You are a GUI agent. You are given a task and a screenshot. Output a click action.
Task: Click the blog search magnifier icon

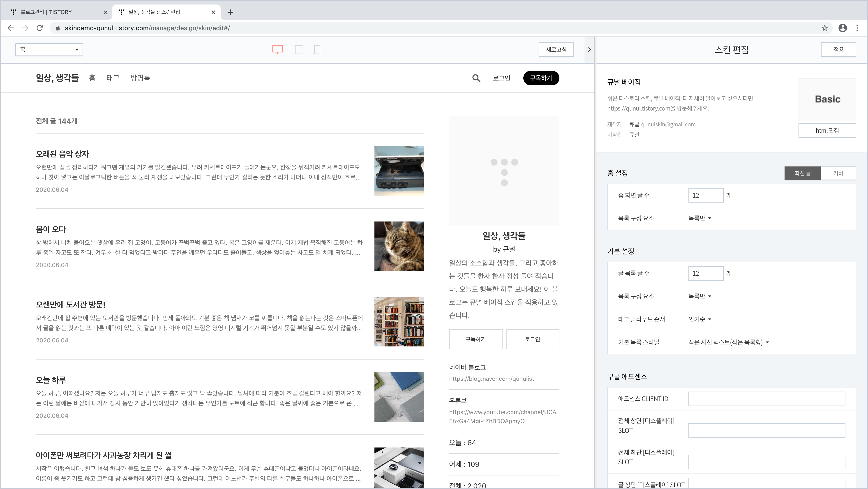coord(476,78)
